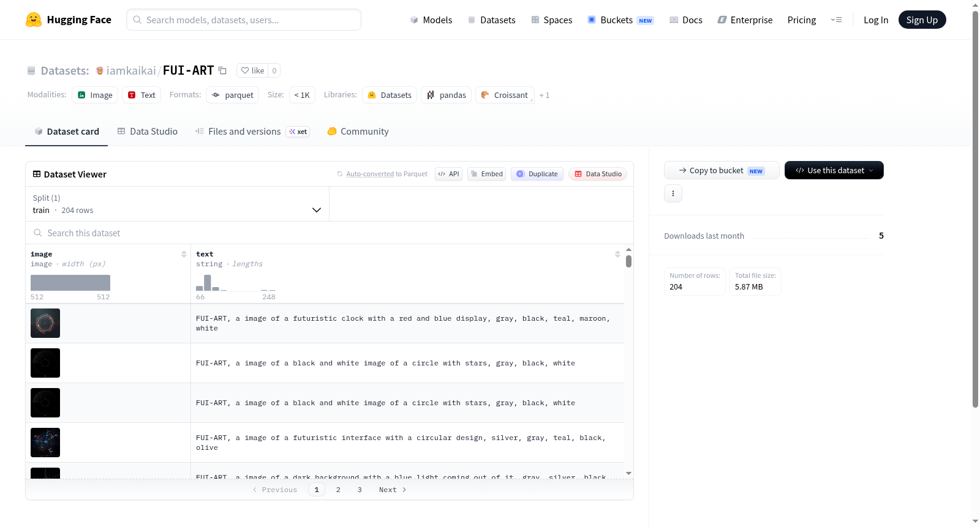980x527 pixels.
Task: Open futuristic clock thumbnail image
Action: coord(45,323)
